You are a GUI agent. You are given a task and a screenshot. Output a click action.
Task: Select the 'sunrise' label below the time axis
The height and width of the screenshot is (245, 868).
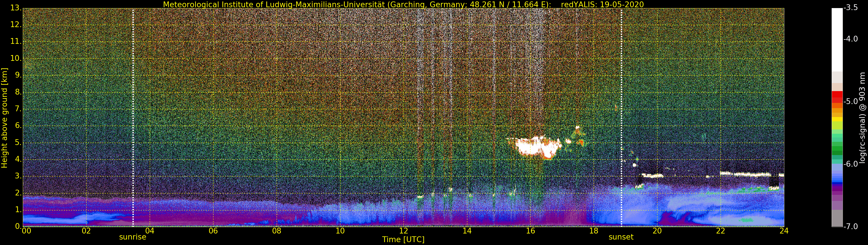click(x=133, y=237)
